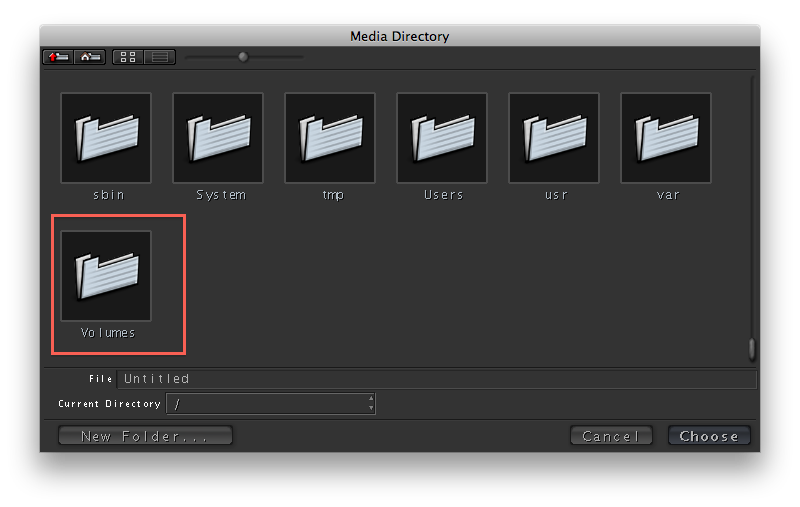The width and height of the screenshot is (800, 507).
Task: Jump to the home directory
Action: tap(90, 57)
